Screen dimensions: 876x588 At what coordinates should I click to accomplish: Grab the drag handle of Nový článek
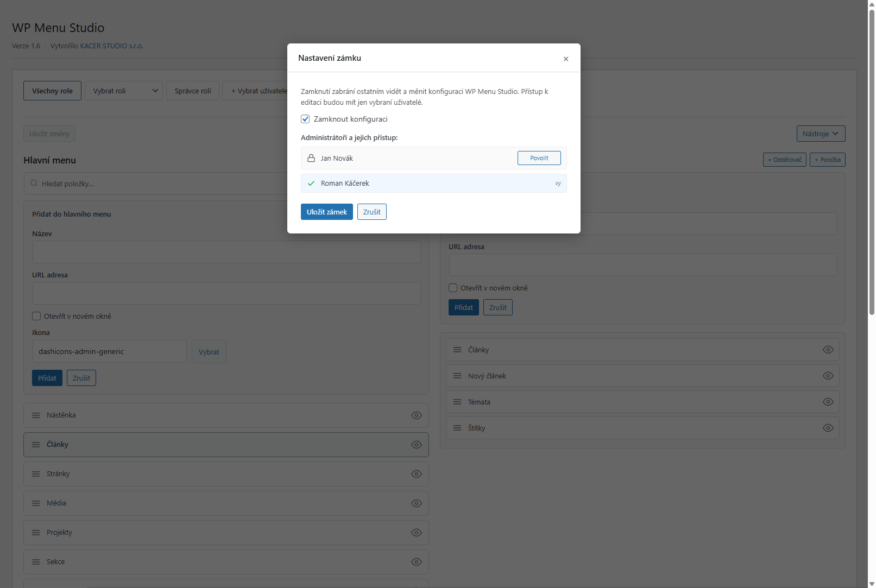point(457,376)
